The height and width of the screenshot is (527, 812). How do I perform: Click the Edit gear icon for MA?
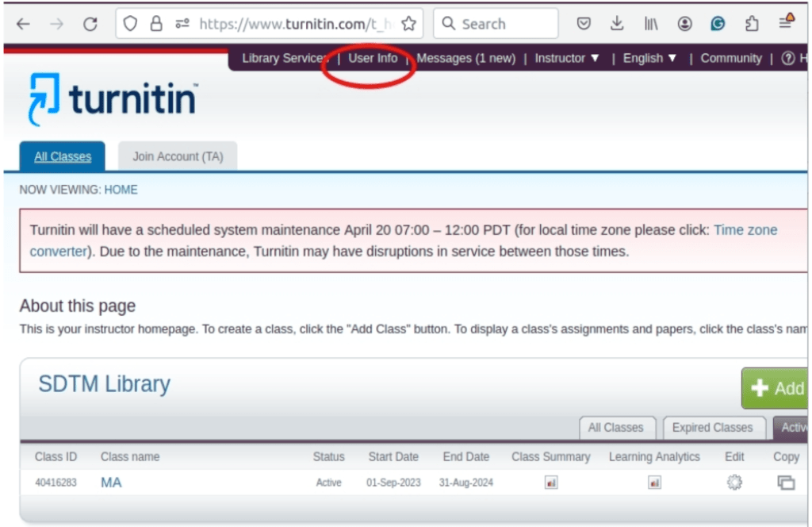click(734, 482)
